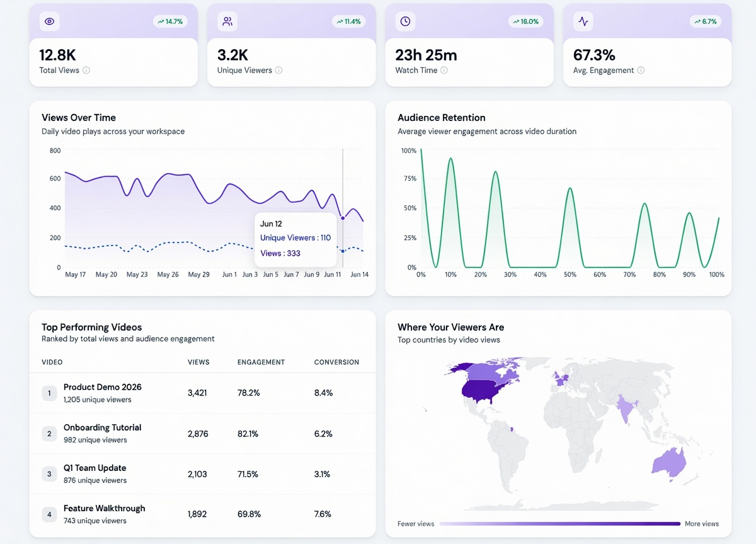Viewport: 756px width, 544px height.
Task: Click the Views Over Time chart title
Action: click(x=79, y=118)
